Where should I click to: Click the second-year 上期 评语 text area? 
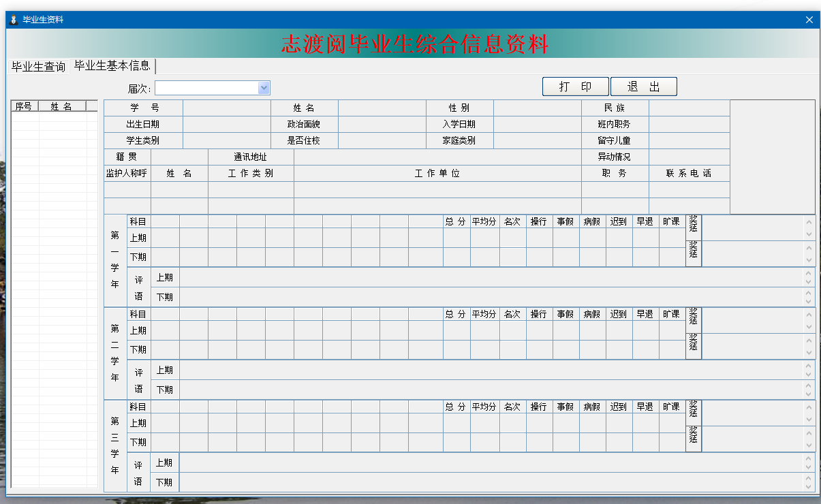coord(491,370)
